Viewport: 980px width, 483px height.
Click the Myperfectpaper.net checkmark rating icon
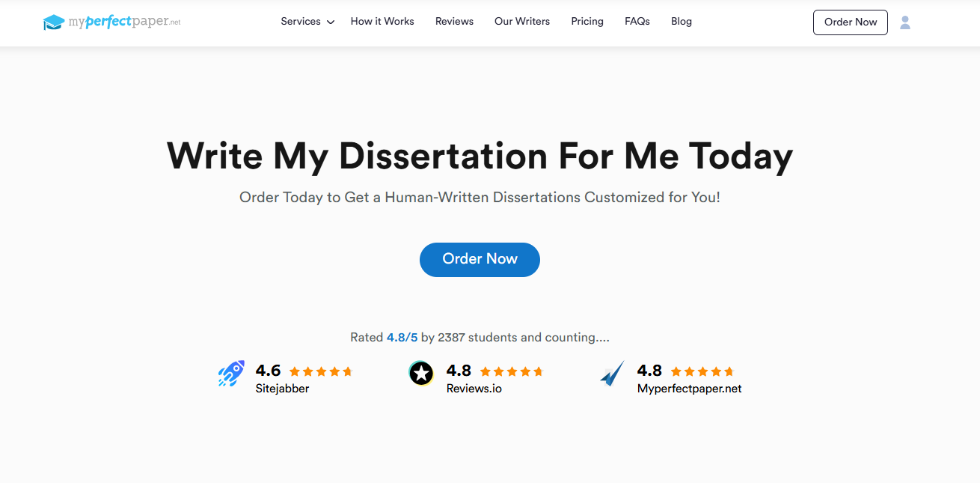pos(612,373)
